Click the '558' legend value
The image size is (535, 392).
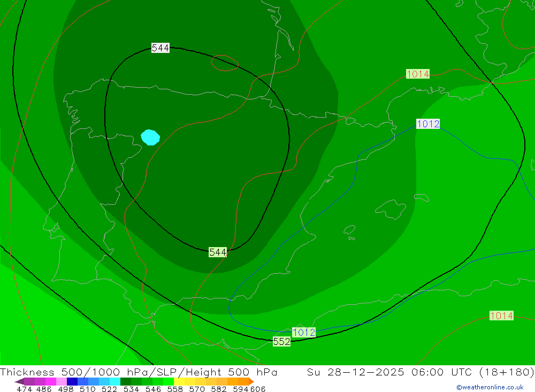coord(175,389)
